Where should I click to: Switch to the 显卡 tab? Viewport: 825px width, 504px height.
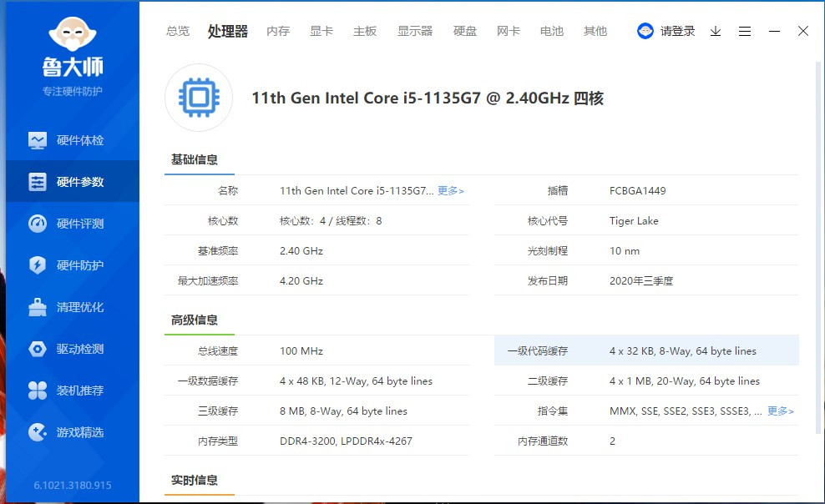click(x=321, y=31)
